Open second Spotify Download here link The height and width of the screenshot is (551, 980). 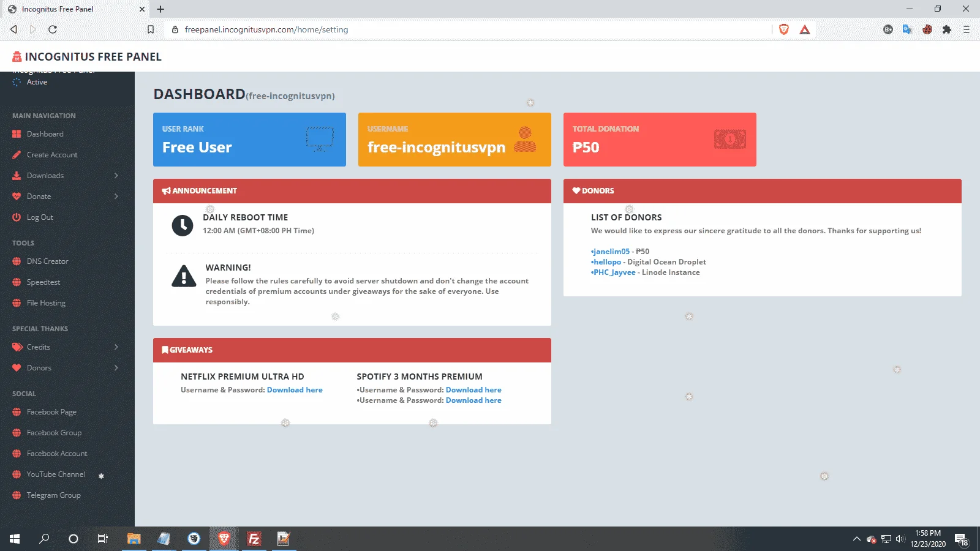pos(473,400)
